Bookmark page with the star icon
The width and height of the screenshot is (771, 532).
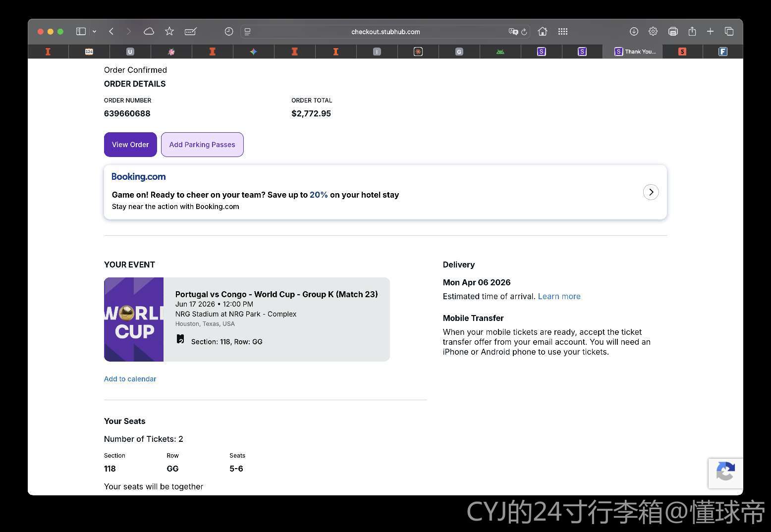pyautogui.click(x=169, y=31)
